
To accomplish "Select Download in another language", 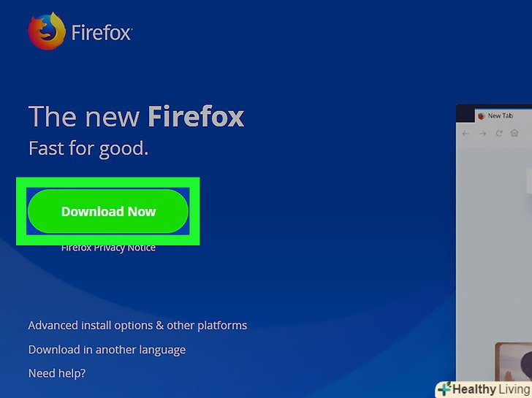I will 107,350.
